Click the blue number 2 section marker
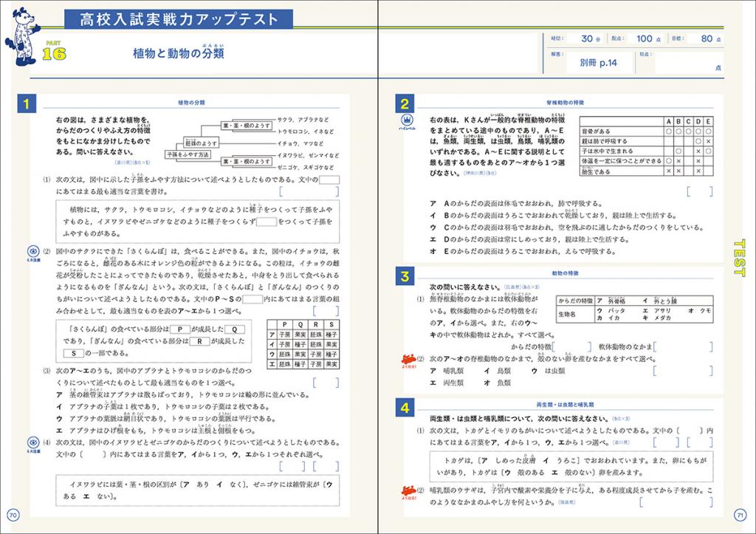The image size is (756, 534). pyautogui.click(x=405, y=104)
